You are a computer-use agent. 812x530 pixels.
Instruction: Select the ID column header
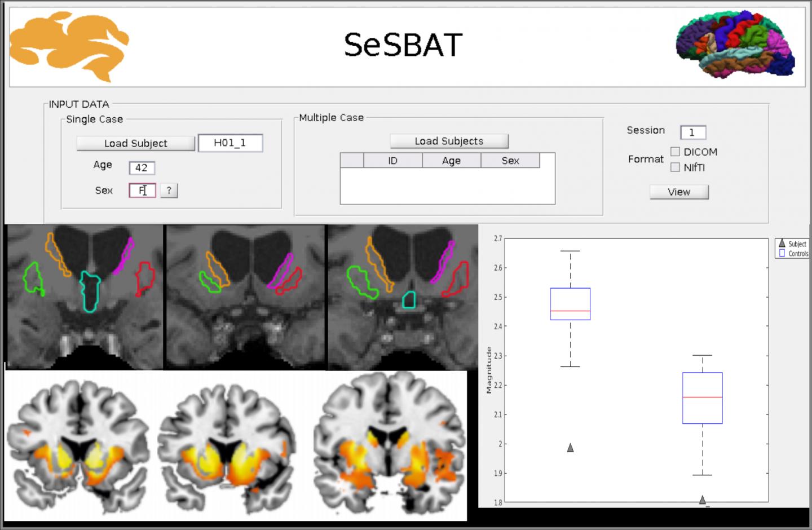tap(392, 161)
